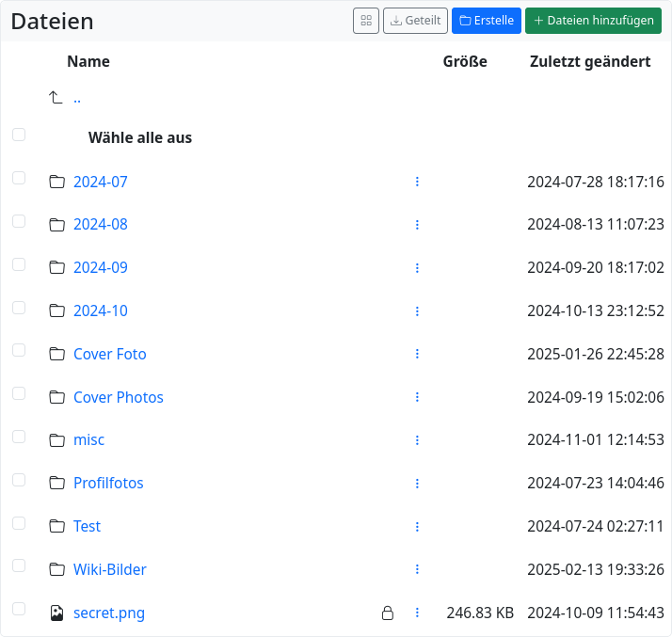This screenshot has height=637, width=672.
Task: Open the Geteilt shared files view
Action: pos(415,21)
